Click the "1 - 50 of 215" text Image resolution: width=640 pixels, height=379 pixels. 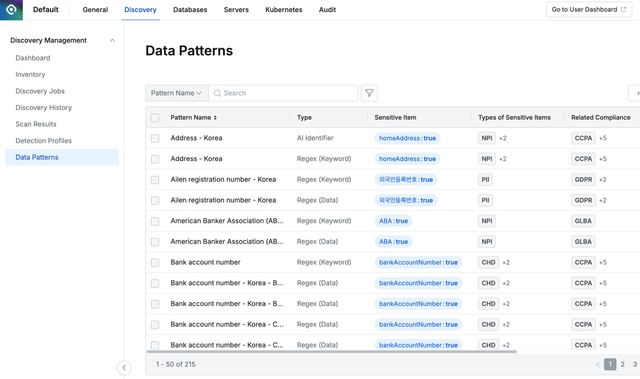tap(176, 364)
